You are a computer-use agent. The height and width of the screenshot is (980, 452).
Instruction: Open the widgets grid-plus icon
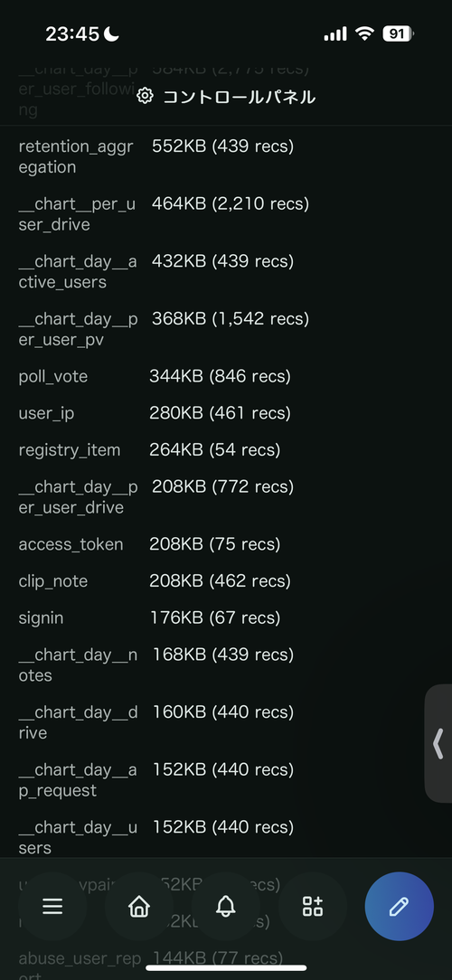tap(312, 906)
